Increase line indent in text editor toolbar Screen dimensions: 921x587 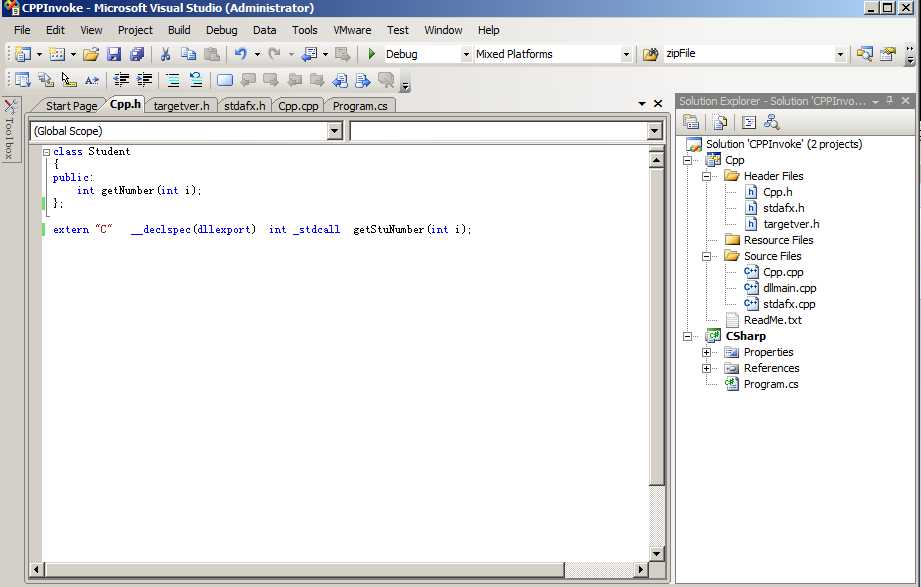coord(144,80)
